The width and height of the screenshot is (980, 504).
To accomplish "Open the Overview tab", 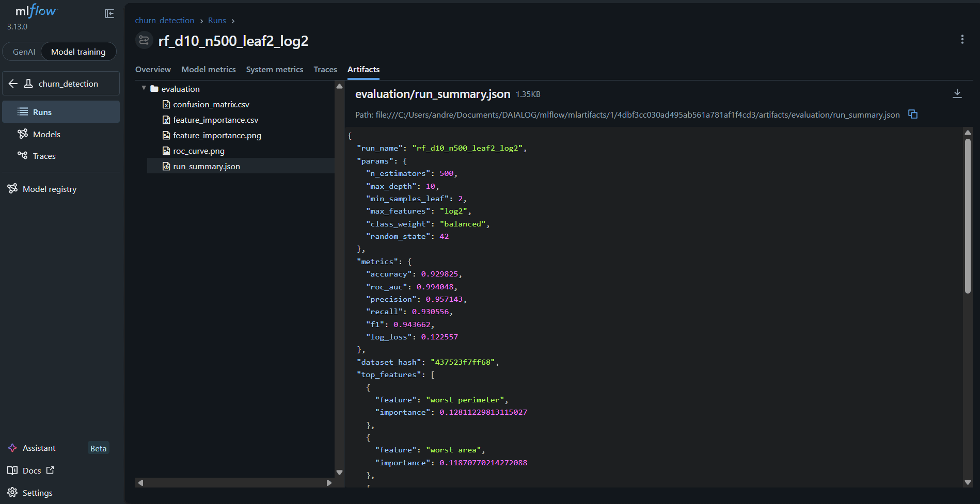I will coord(153,69).
